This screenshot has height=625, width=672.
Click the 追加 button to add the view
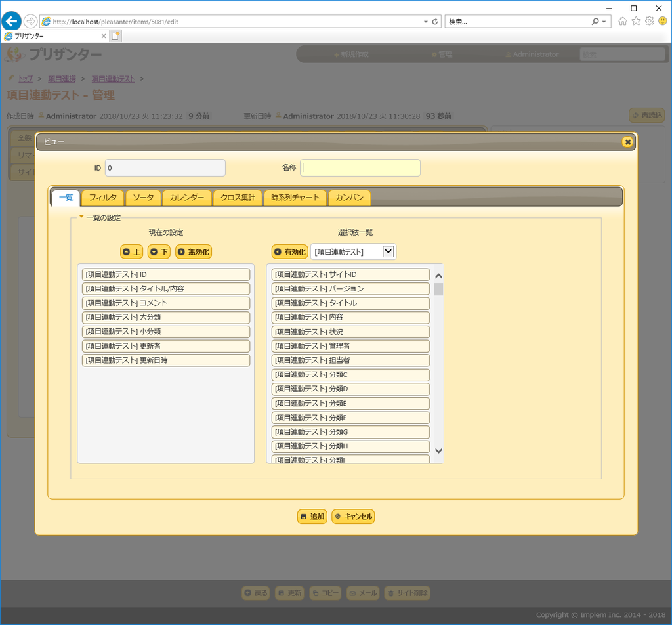tap(312, 516)
